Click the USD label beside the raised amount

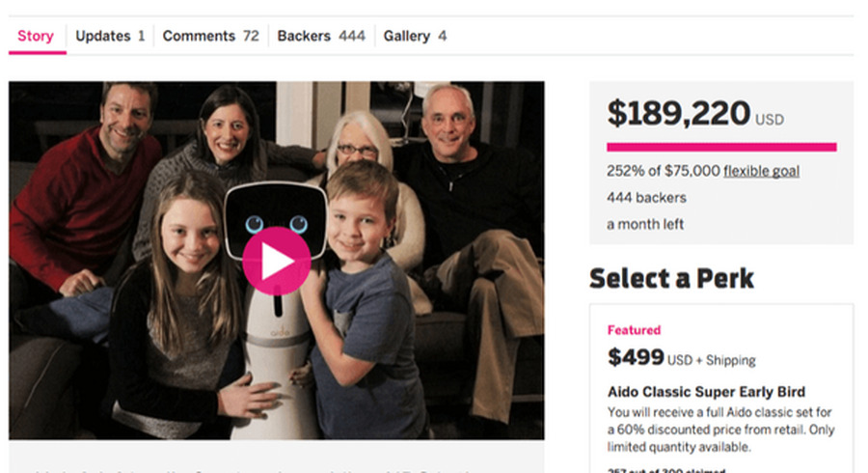[x=770, y=121]
